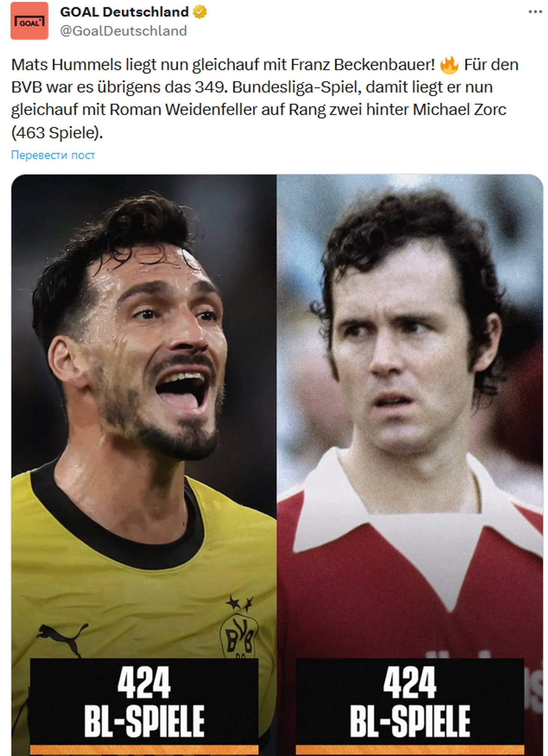
Task: Click the Перевести пост translate link
Action: [53, 155]
